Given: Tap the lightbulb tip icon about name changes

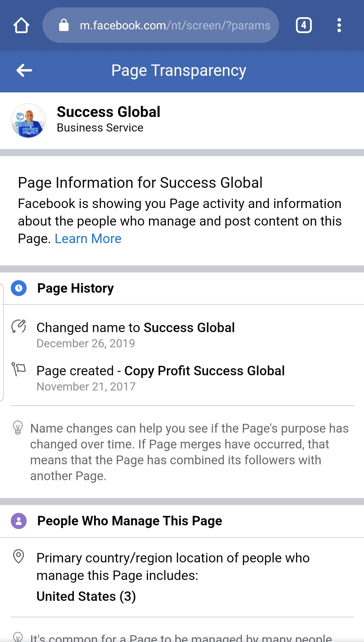Looking at the screenshot, I should coord(18,428).
